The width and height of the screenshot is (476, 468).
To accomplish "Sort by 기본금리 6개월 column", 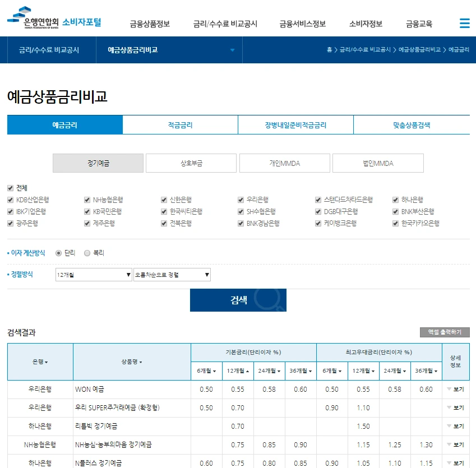I will (206, 371).
